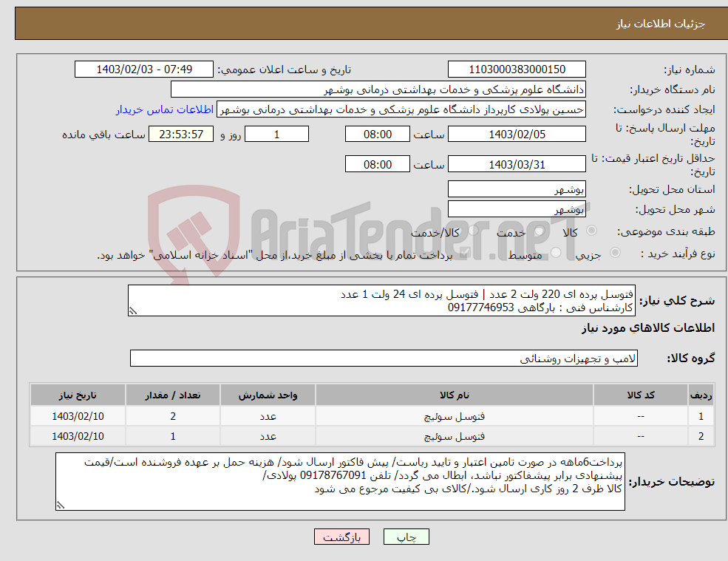Viewport: 728px width, 561px height.
Task: Click the announcement date field 1403/02/03 - 07:49
Action: [144, 69]
